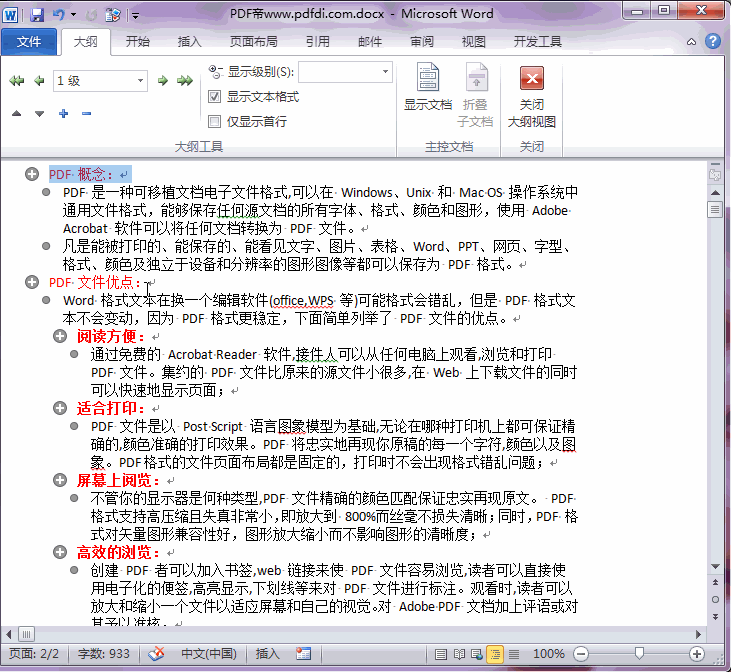The image size is (731, 672).
Task: Collapse the 阅读方便 heading plus symbol
Action: tap(60, 336)
